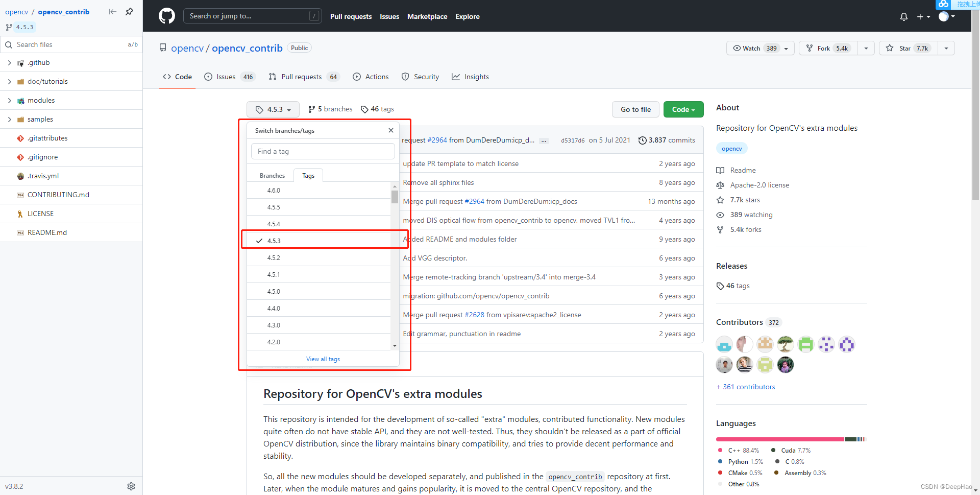The image size is (980, 495).
Task: Show the + 361 contributors link
Action: tap(746, 387)
